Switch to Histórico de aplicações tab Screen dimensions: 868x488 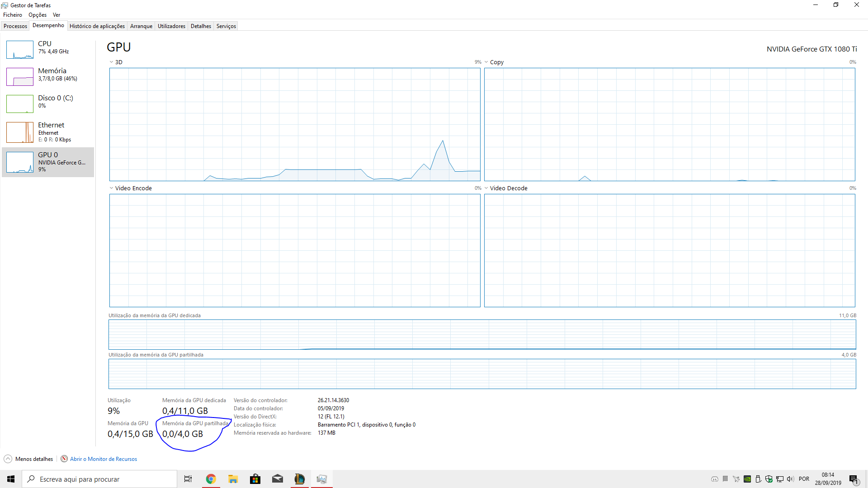click(x=97, y=26)
